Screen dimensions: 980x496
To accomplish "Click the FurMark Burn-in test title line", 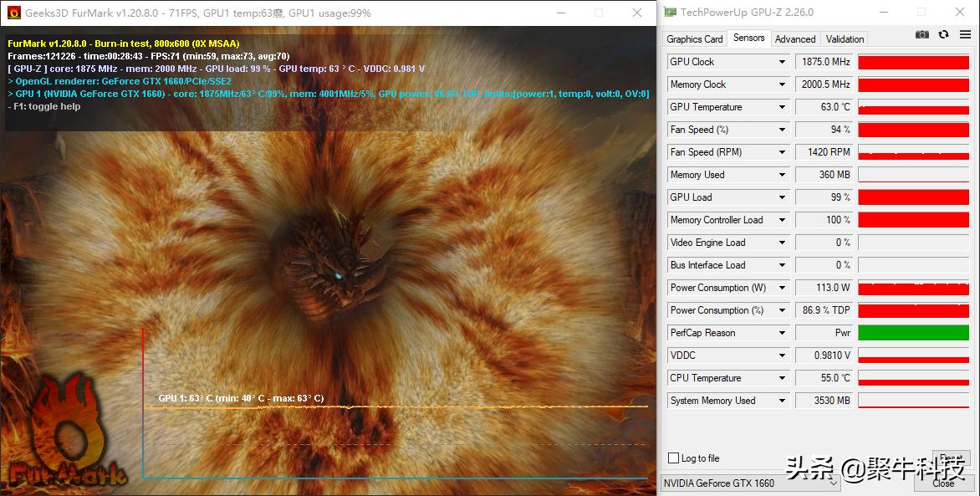I will pyautogui.click(x=124, y=43).
